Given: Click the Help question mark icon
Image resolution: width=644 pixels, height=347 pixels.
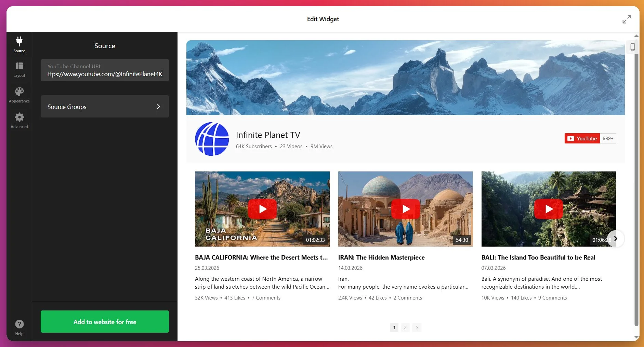Looking at the screenshot, I should pos(19,327).
